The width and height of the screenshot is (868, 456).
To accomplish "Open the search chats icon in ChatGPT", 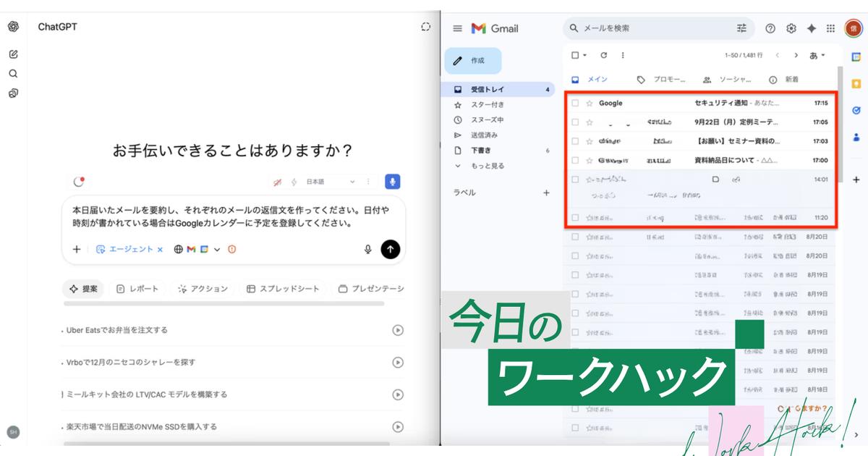I will [x=13, y=73].
